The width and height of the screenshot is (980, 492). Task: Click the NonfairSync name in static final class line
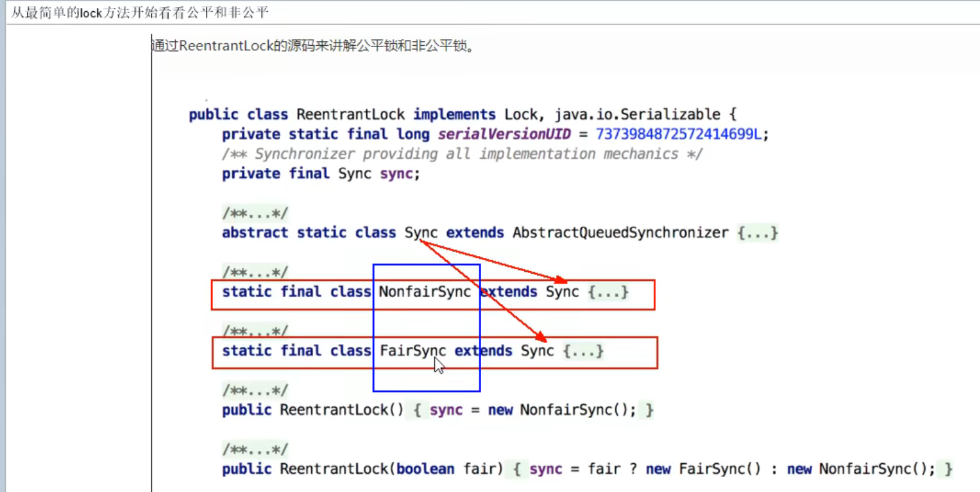[x=425, y=291]
